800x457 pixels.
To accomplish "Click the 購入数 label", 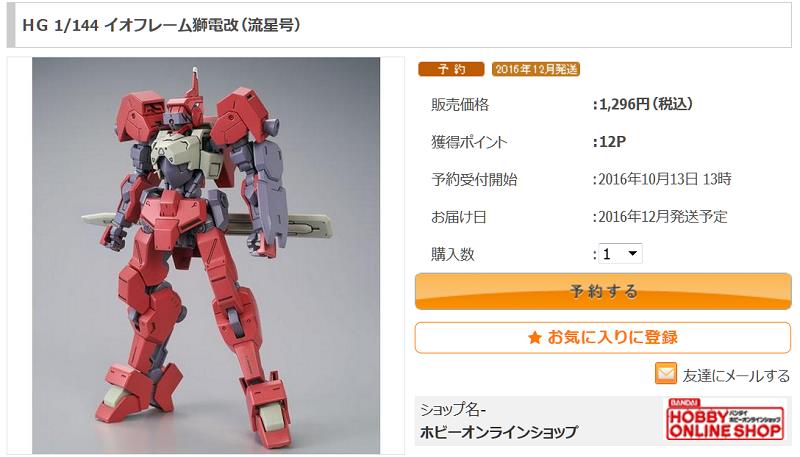I will 453,254.
